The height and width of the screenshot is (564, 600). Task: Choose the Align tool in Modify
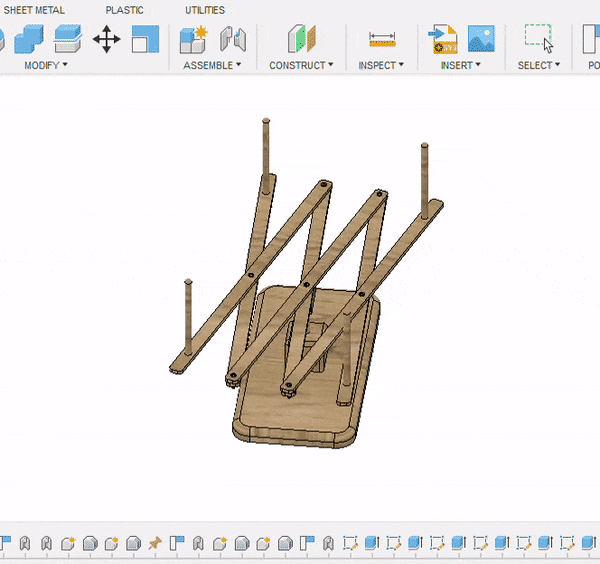pyautogui.click(x=145, y=39)
